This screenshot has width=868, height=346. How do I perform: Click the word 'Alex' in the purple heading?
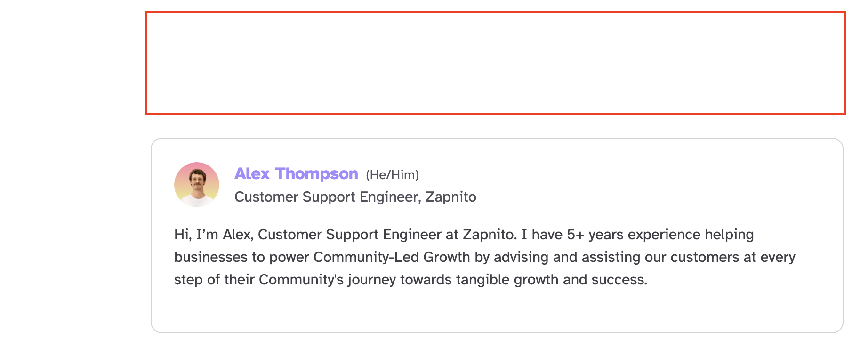tap(252, 174)
